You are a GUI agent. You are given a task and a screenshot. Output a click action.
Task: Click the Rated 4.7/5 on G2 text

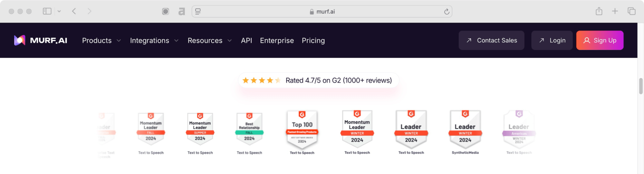339,80
